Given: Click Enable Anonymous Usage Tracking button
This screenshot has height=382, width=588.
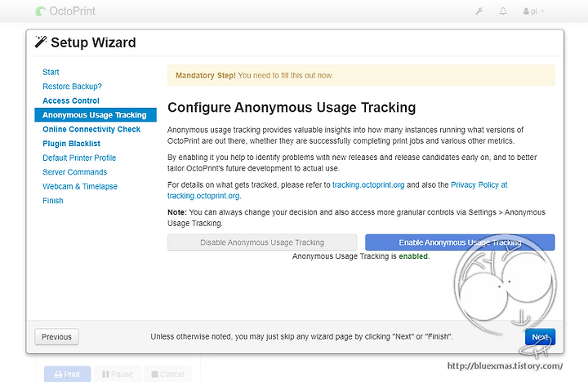Looking at the screenshot, I should (x=460, y=242).
